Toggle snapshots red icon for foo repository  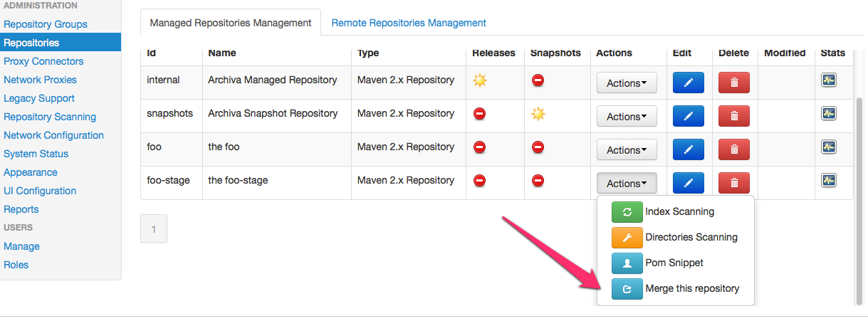pyautogui.click(x=538, y=147)
